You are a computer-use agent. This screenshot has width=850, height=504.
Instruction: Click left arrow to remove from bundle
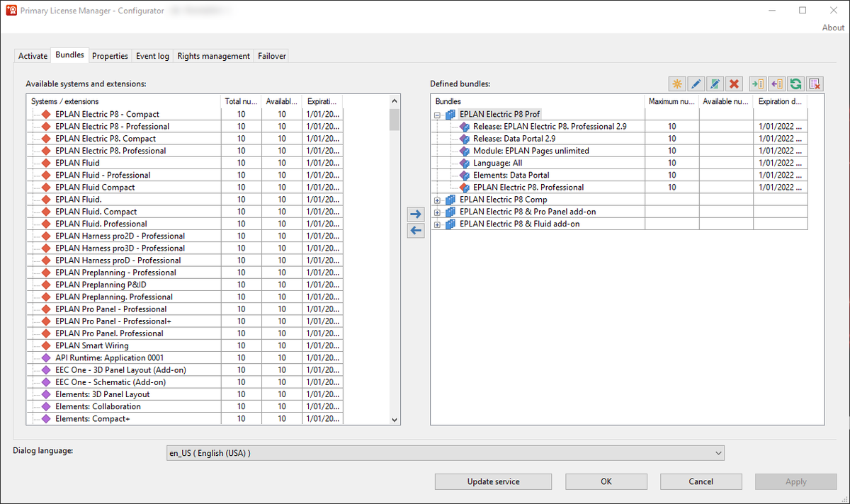click(x=416, y=230)
